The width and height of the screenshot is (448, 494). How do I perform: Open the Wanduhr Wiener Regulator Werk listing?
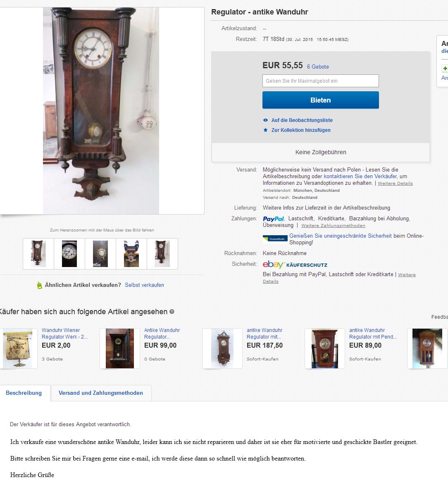[64, 333]
